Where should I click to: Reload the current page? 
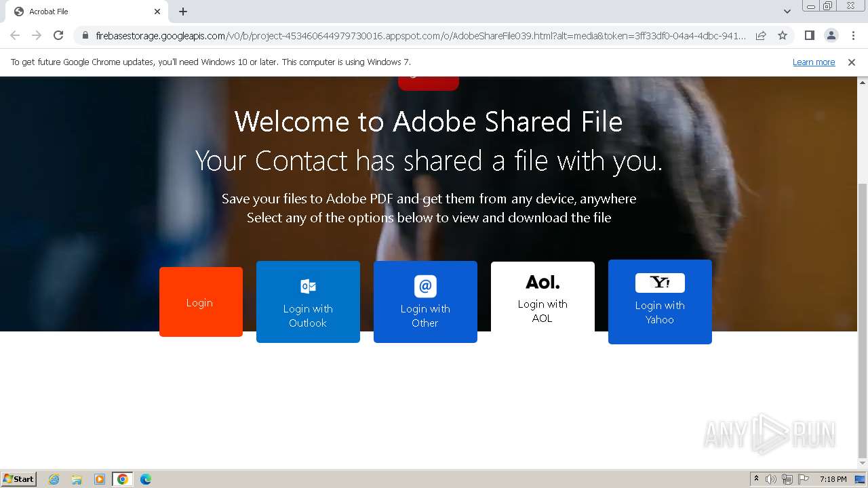point(58,35)
